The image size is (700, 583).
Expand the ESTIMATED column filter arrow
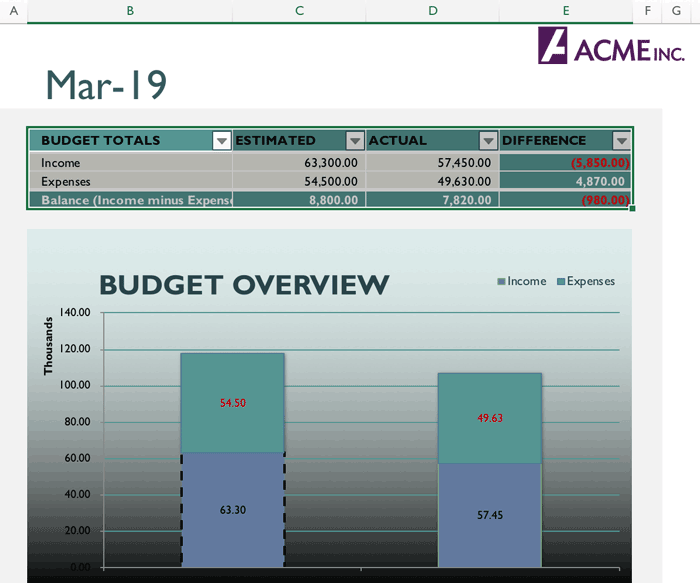[354, 141]
